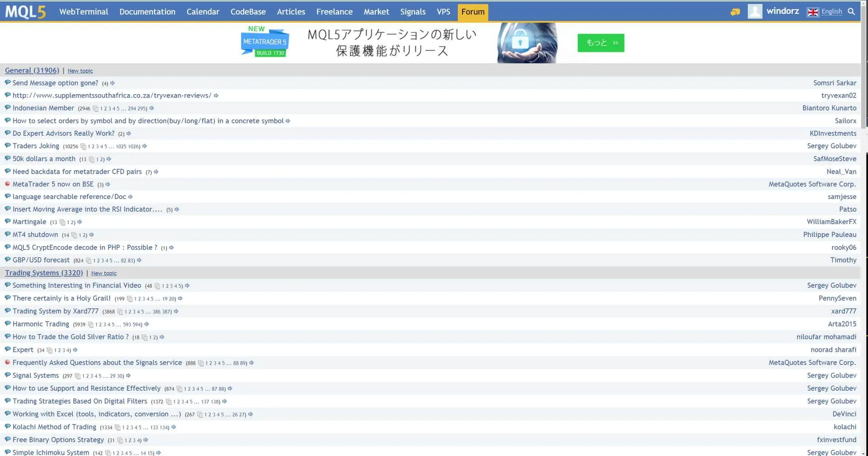Select the Forum tab
Screen dimensions: 868x456
(473, 12)
